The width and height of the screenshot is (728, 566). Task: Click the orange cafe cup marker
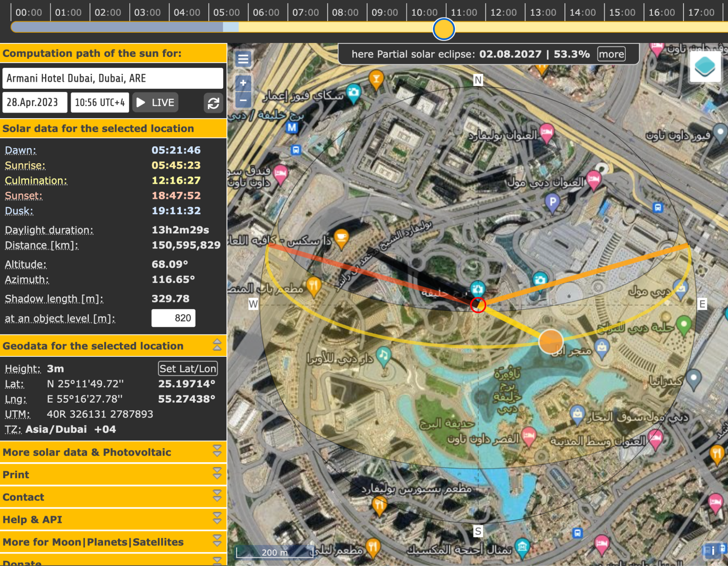coord(341,238)
